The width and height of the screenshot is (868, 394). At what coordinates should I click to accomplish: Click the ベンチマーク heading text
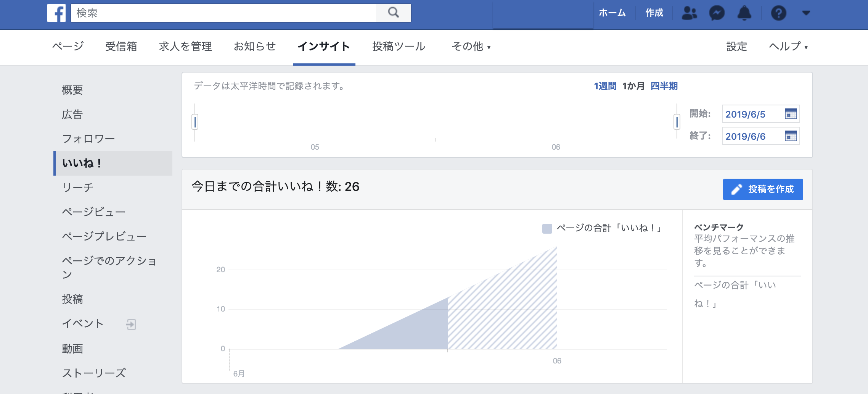pyautogui.click(x=719, y=227)
